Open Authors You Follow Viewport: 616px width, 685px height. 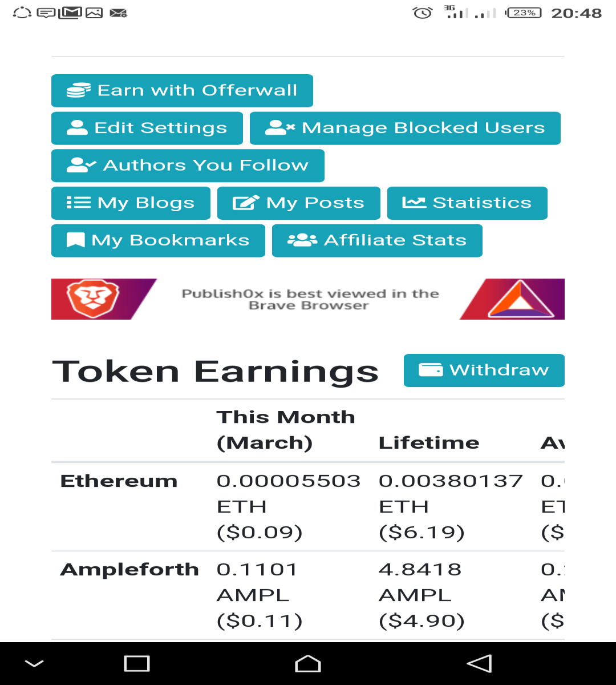(x=188, y=166)
